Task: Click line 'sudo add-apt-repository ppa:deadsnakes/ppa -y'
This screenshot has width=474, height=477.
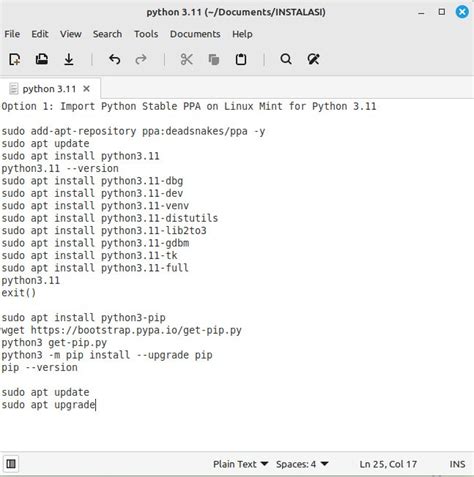Action: 133,131
